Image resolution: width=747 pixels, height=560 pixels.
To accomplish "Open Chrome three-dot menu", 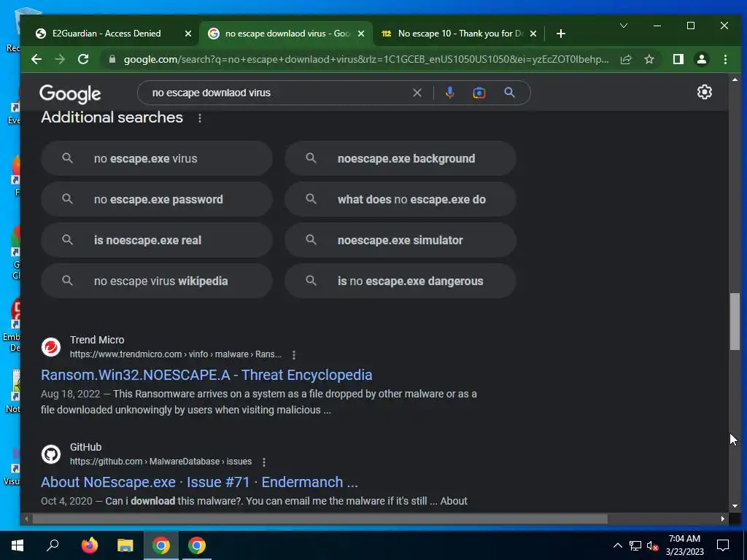I will pos(725,59).
